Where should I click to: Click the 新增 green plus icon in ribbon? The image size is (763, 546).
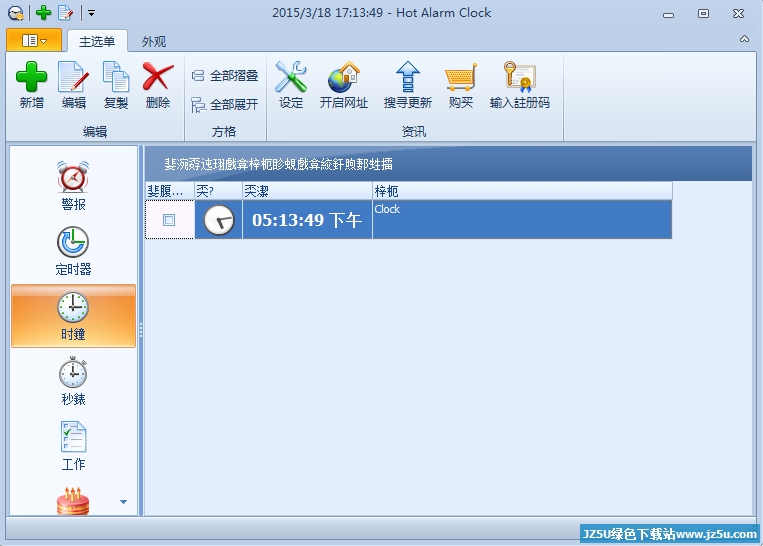click(32, 77)
